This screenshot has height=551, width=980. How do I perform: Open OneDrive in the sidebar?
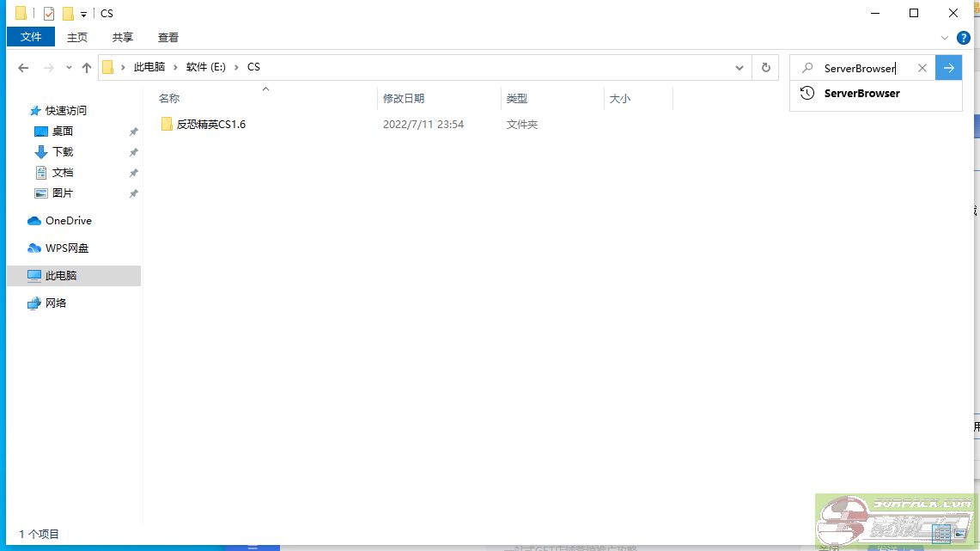click(x=68, y=221)
